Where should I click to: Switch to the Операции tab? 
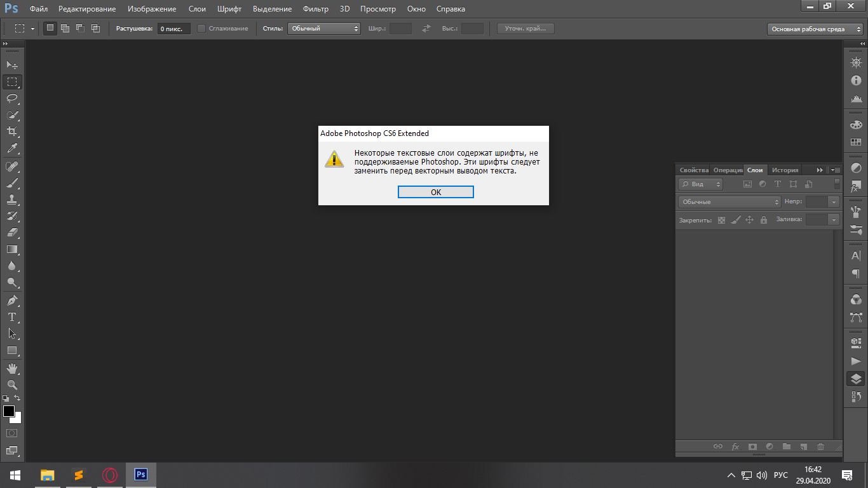point(728,170)
